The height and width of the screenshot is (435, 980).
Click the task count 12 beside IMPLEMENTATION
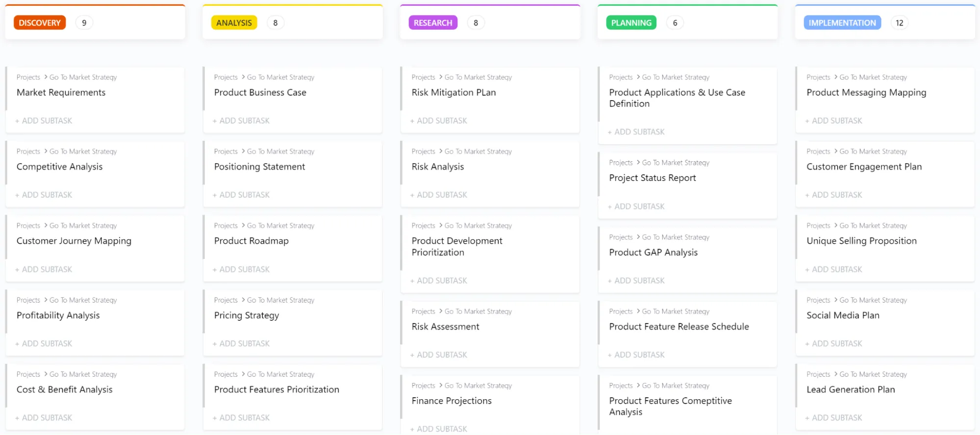900,23
